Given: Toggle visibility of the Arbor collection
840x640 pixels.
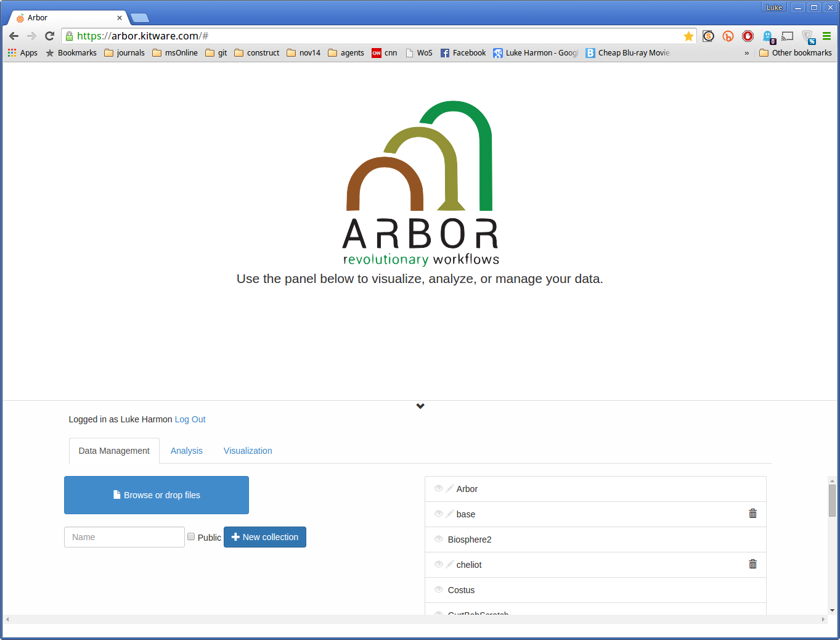Looking at the screenshot, I should click(x=439, y=488).
